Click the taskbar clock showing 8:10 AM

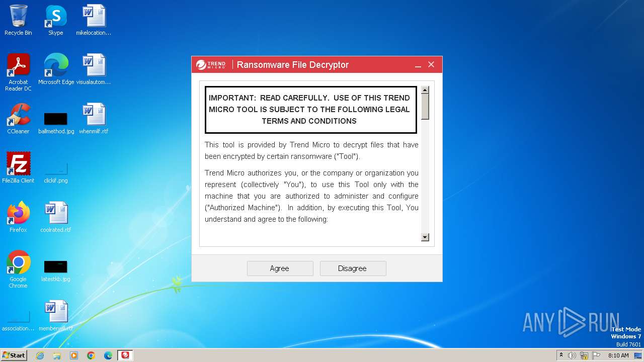coord(618,355)
